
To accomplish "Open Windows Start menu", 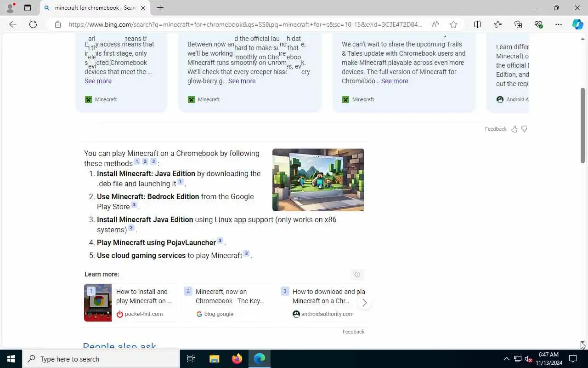I will point(11,359).
